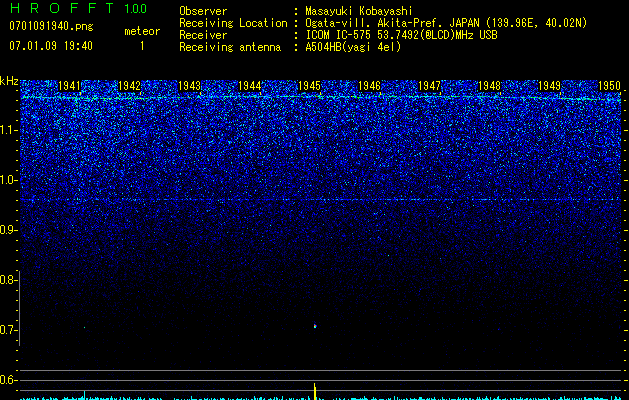Click the version number 1.0.0
The width and height of the screenshot is (629, 400).
pyautogui.click(x=136, y=8)
